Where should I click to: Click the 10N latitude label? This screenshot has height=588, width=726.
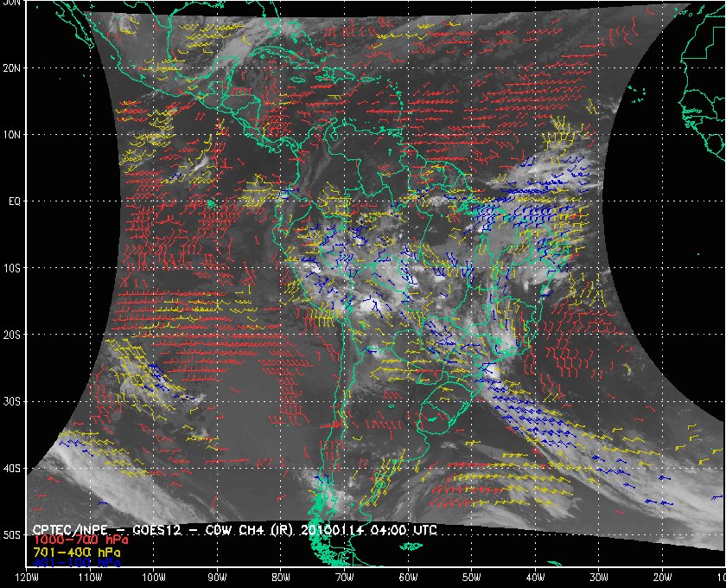pyautogui.click(x=12, y=134)
